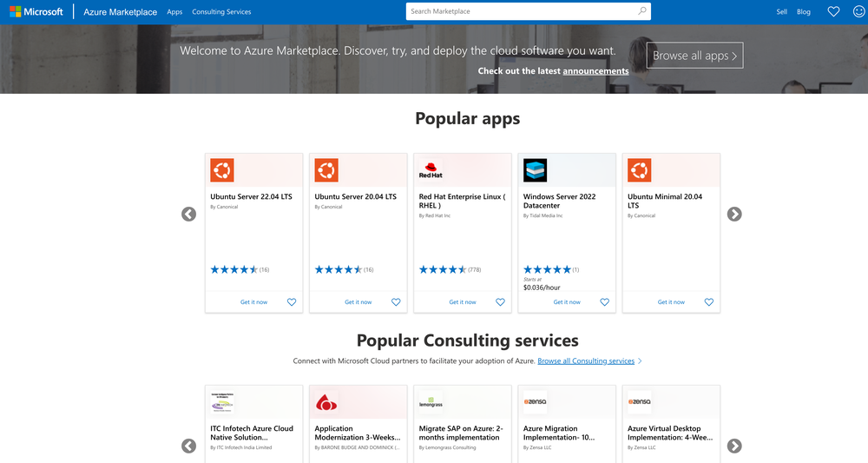Open Application Modernization 3-Weeks service

tap(358, 433)
